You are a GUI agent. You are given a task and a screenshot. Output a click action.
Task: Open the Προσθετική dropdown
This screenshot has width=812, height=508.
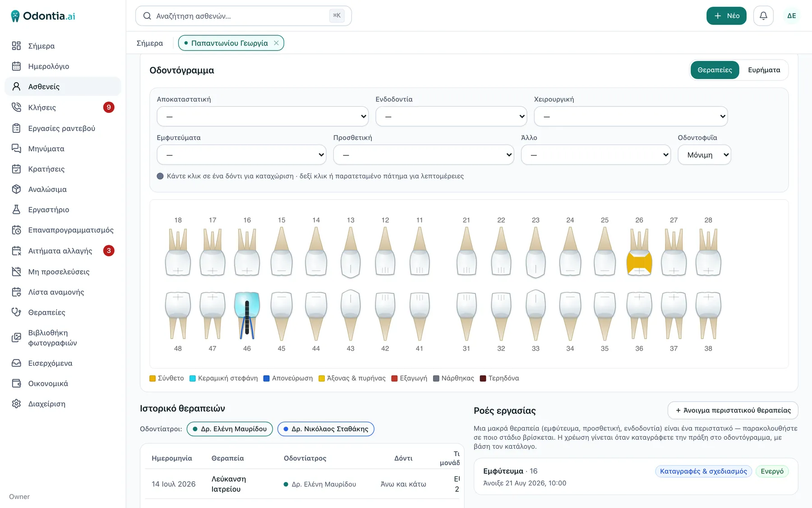tap(424, 155)
